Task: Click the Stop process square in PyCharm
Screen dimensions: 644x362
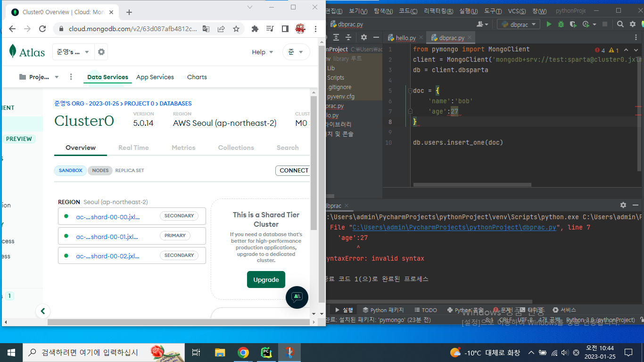Action: 605,24
